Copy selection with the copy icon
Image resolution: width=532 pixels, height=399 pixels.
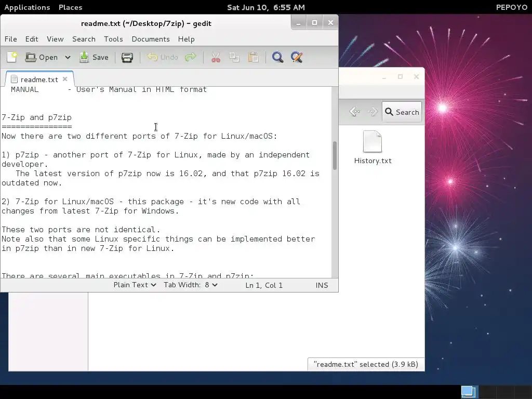pos(234,57)
